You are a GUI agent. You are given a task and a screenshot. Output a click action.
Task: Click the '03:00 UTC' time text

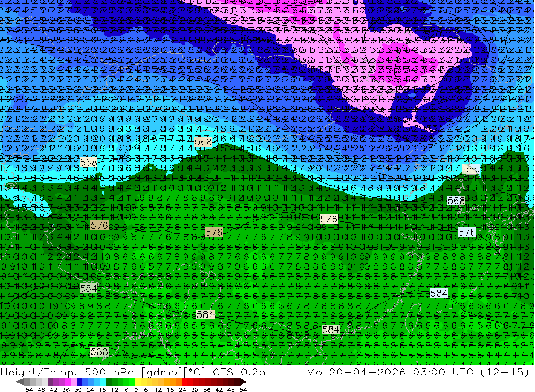(x=443, y=372)
